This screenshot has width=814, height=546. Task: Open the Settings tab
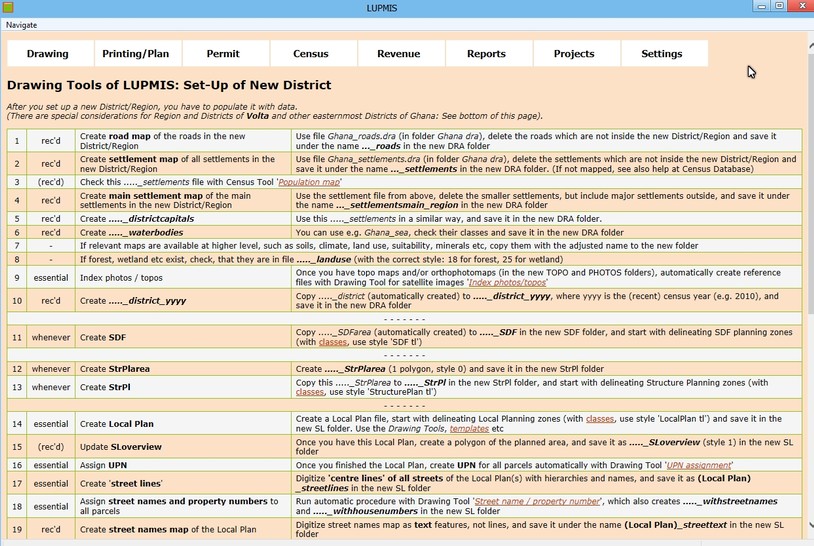coord(662,53)
